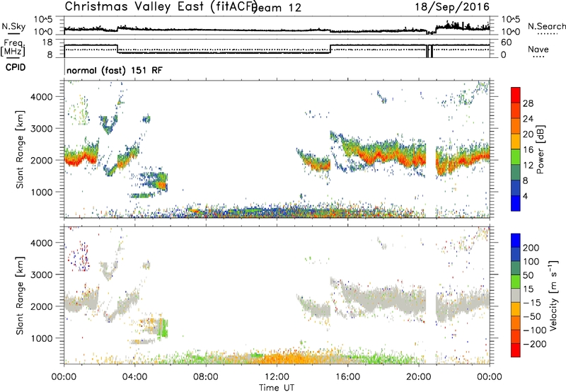Click the "20:00" time axis label
This screenshot has width=566, height=392.
[x=418, y=377]
